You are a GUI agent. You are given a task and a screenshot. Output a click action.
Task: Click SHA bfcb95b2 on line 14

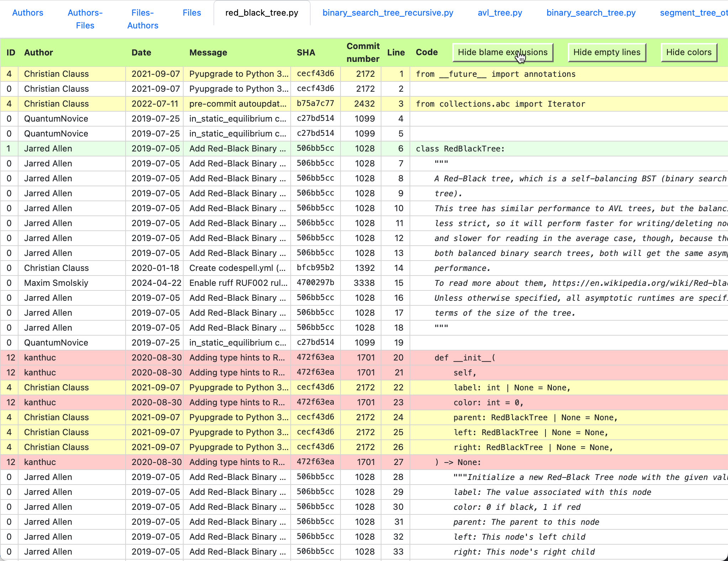[x=316, y=268]
